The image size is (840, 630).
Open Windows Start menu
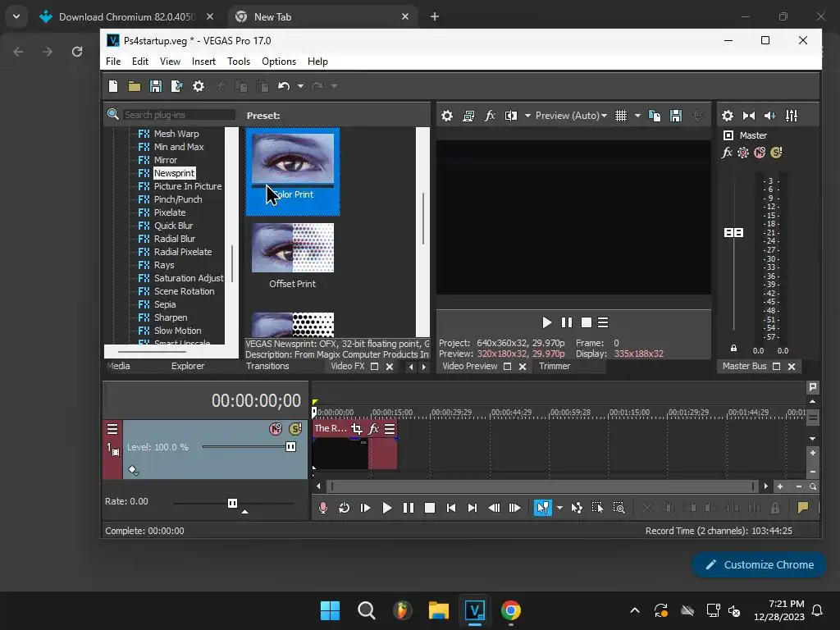pyautogui.click(x=330, y=610)
